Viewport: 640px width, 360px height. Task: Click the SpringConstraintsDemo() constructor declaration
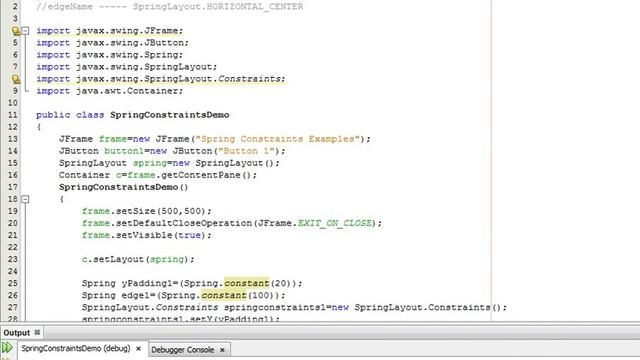(123, 187)
